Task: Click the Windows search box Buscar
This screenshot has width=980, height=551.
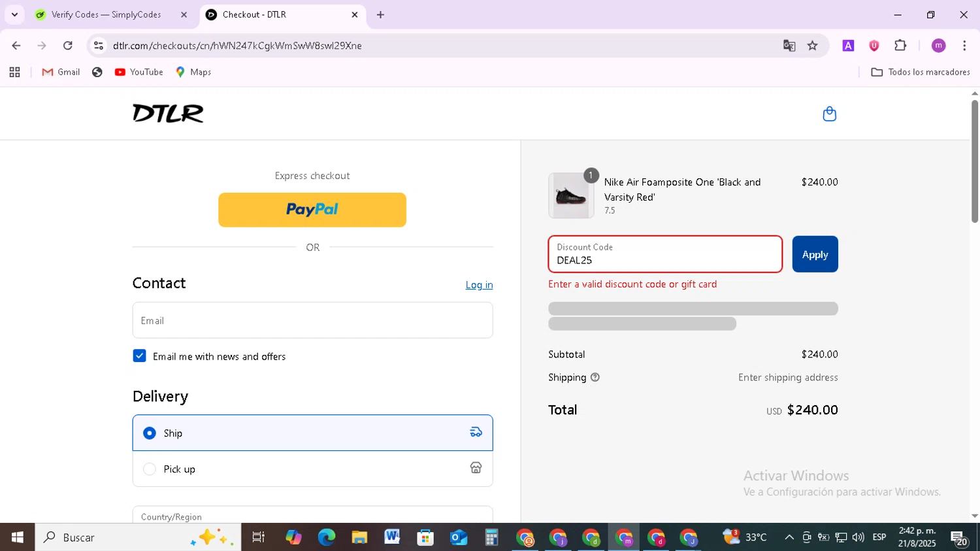Action: 138,537
